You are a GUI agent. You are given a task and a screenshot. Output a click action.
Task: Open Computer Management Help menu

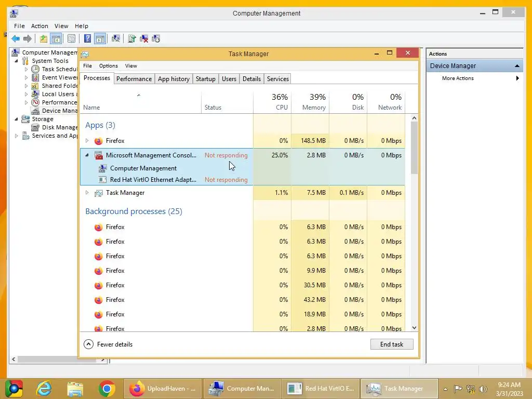pyautogui.click(x=82, y=26)
